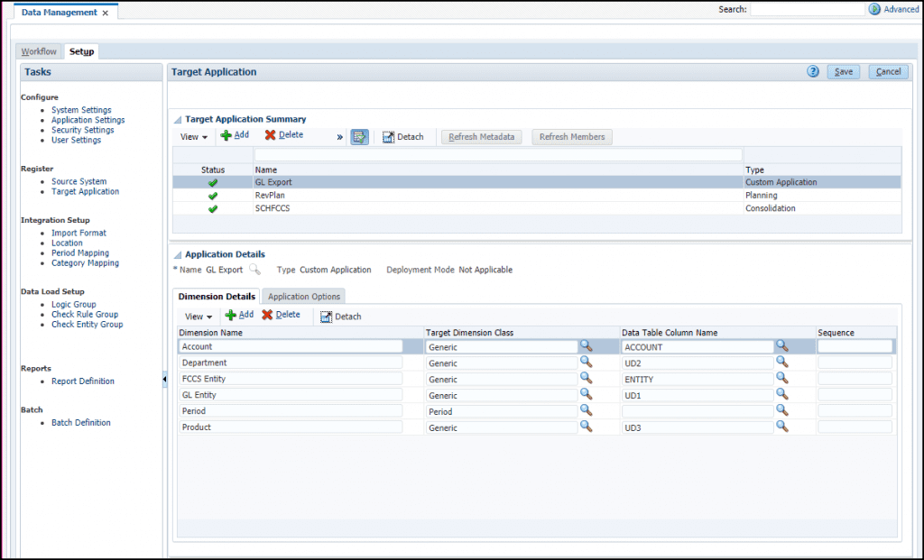Viewport: 924px width, 560px height.
Task: Click the Name filter field above table
Action: (498, 155)
